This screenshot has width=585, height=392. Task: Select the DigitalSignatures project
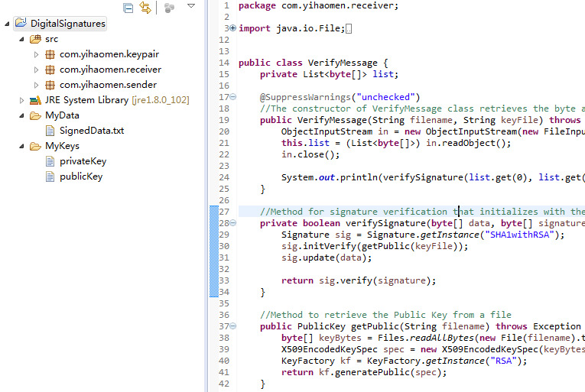tap(68, 24)
